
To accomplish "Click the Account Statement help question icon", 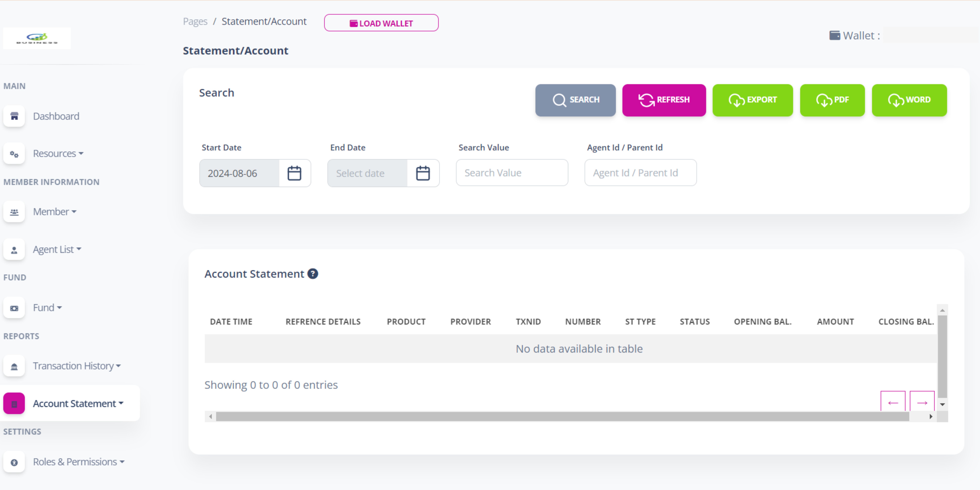I will coord(313,273).
